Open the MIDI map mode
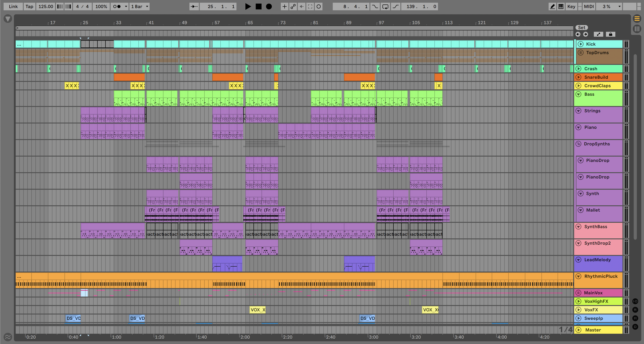 (588, 6)
